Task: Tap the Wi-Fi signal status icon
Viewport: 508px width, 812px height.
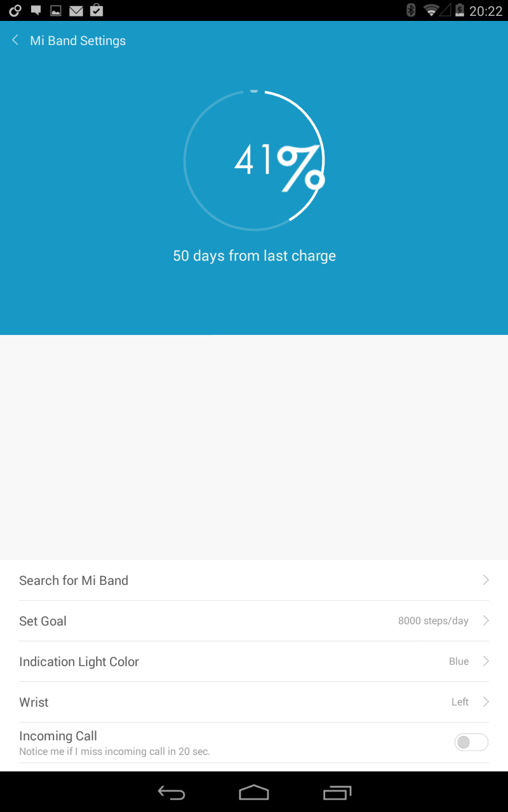Action: click(432, 10)
